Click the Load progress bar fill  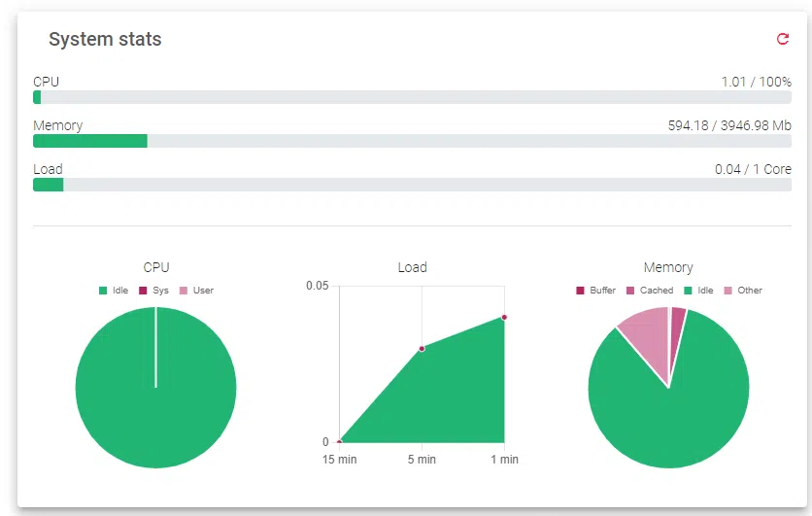[x=48, y=185]
